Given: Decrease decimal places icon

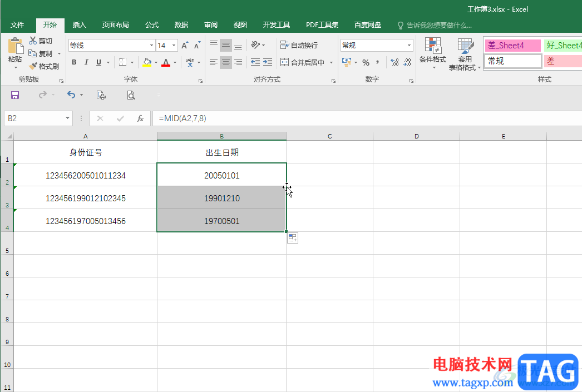Looking at the screenshot, I should click(407, 62).
